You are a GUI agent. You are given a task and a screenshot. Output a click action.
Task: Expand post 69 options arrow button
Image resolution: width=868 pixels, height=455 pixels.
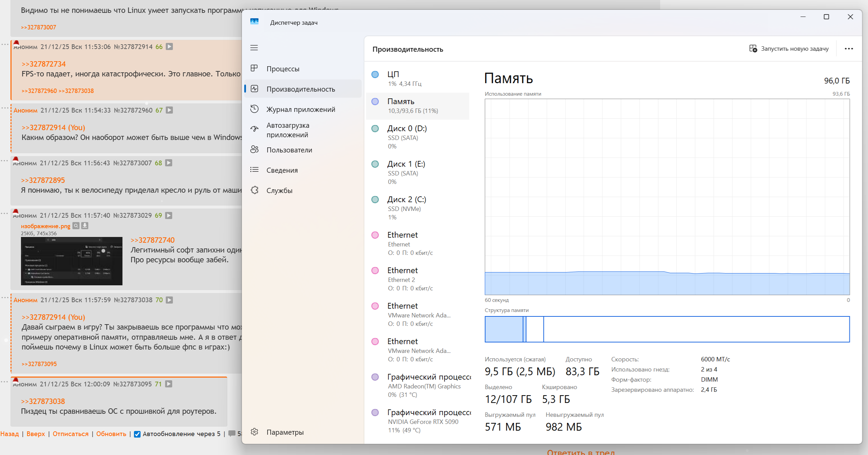(x=169, y=215)
